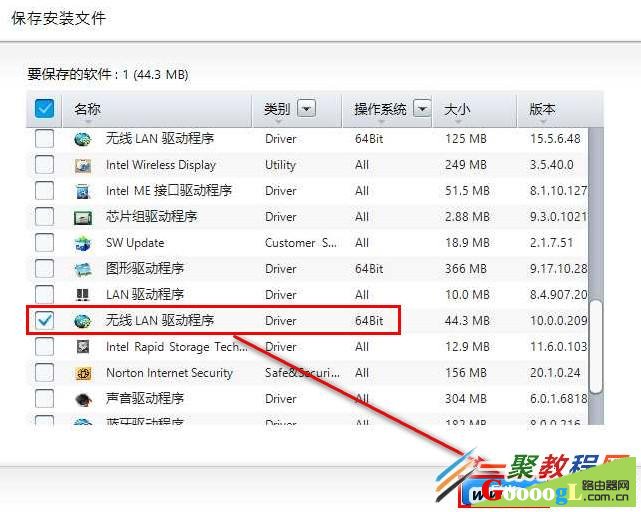Click the globe icon of 125 MB wireless LAN driver

83,139
